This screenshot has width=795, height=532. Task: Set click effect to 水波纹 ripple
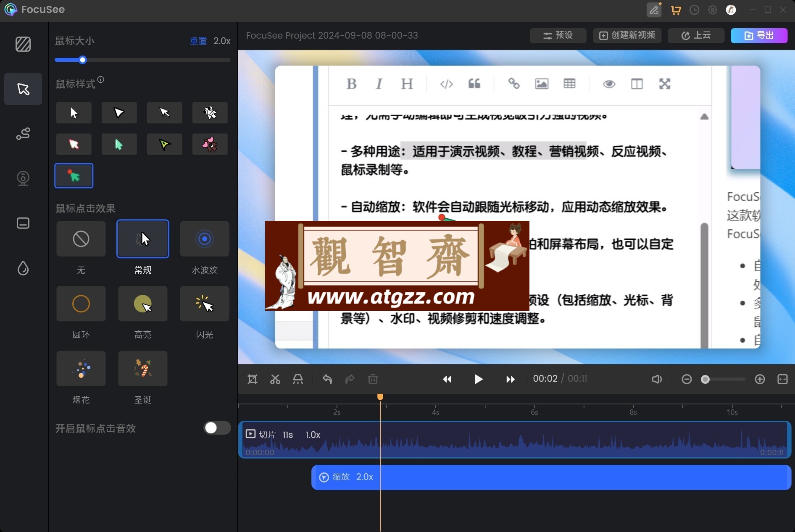205,239
